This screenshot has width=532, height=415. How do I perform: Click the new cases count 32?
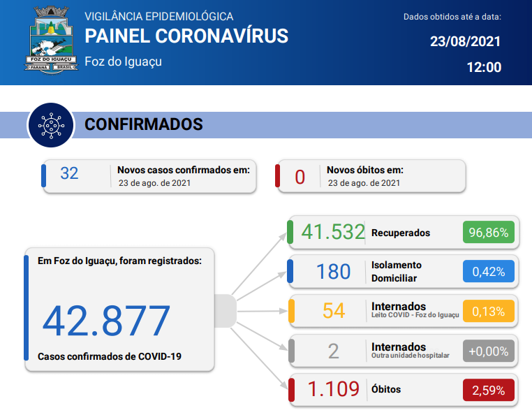[69, 173]
